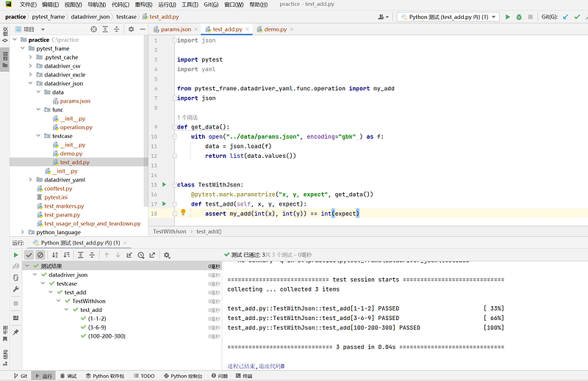
Task: Collapse all in the project panel toolbar
Action: click(117, 29)
